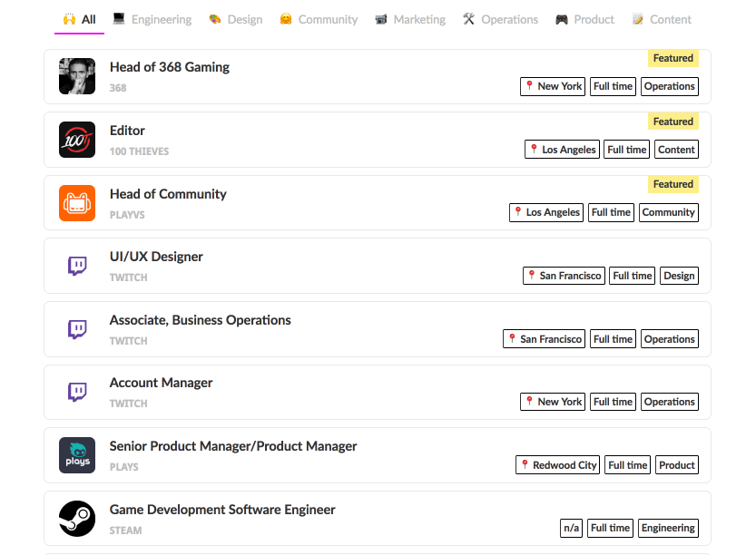This screenshot has height=555, width=756.
Task: Select the Design category tab
Action: coord(235,19)
